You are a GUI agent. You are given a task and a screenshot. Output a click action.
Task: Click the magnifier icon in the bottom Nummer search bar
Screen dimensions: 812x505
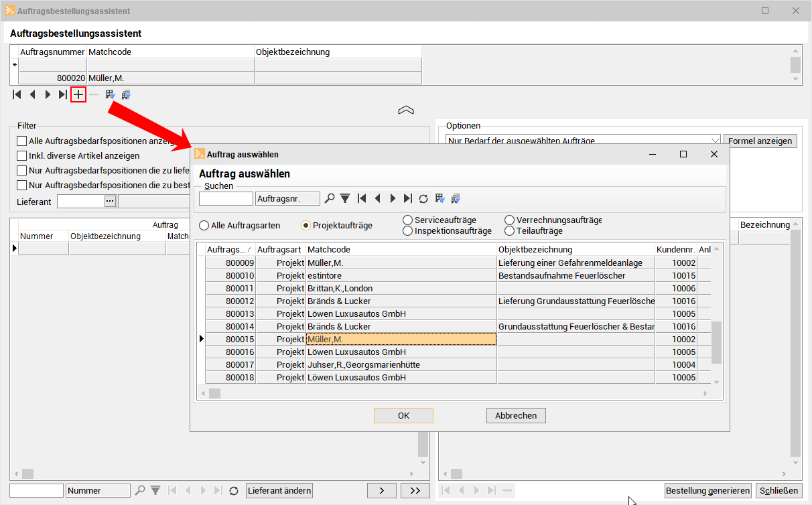pyautogui.click(x=140, y=490)
